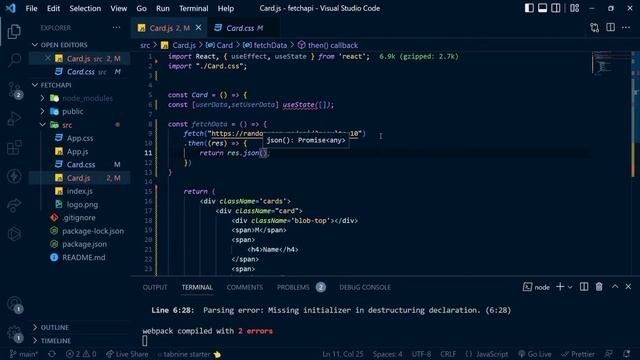Viewport: 640px width, 360px height.
Task: Open changes compare icon in editor toolbar
Action: pos(595,28)
